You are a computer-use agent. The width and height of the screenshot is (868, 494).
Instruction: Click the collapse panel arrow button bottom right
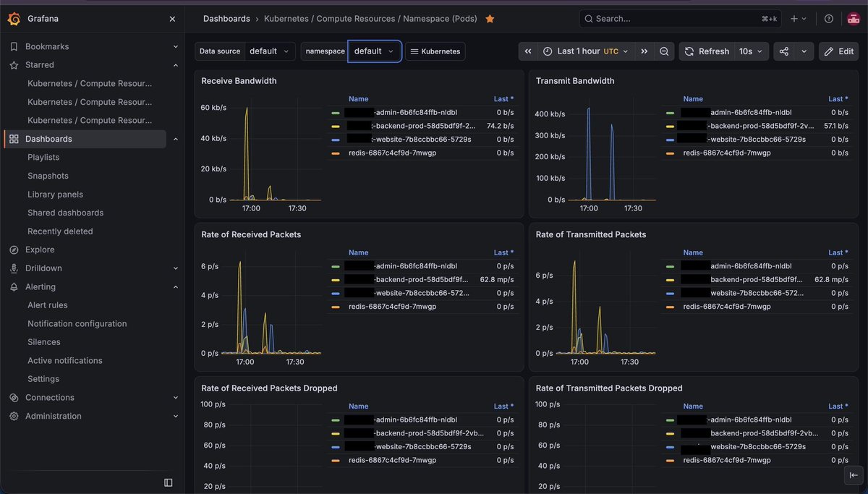854,475
